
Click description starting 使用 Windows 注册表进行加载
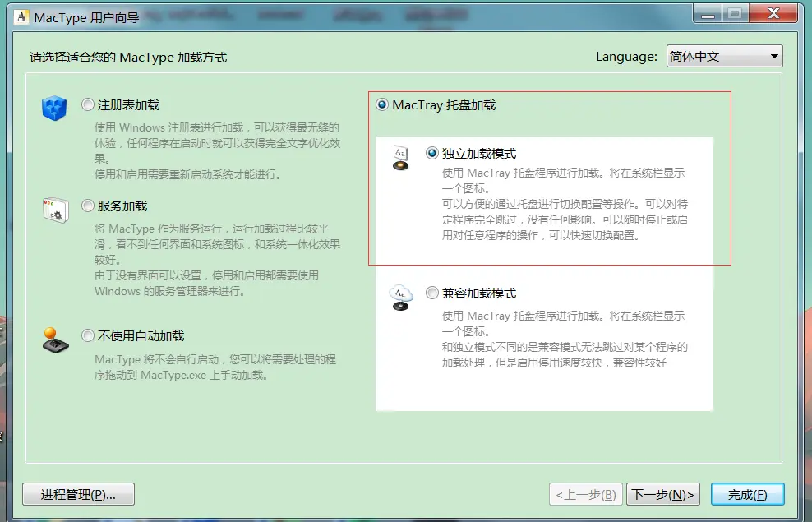(x=218, y=150)
